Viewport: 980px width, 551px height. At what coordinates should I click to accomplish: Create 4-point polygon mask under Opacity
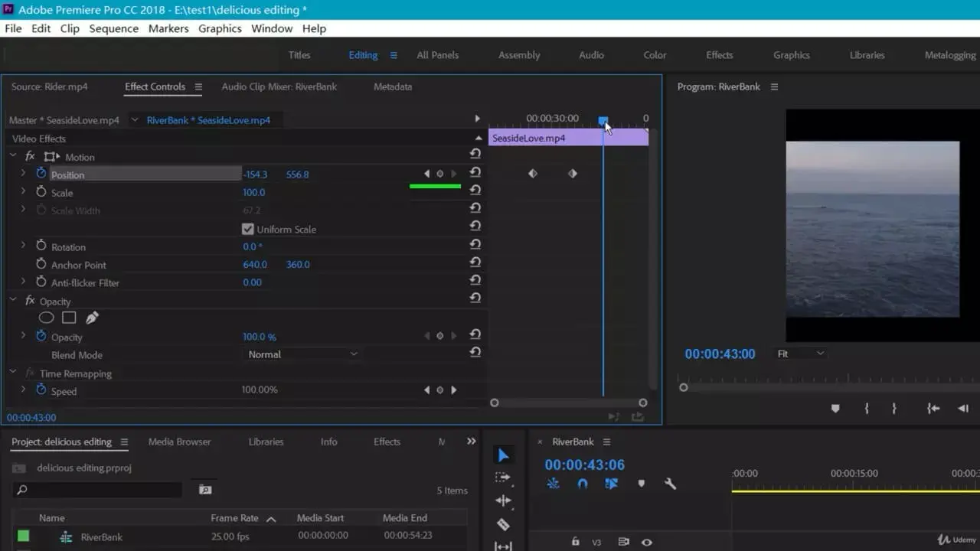point(69,318)
